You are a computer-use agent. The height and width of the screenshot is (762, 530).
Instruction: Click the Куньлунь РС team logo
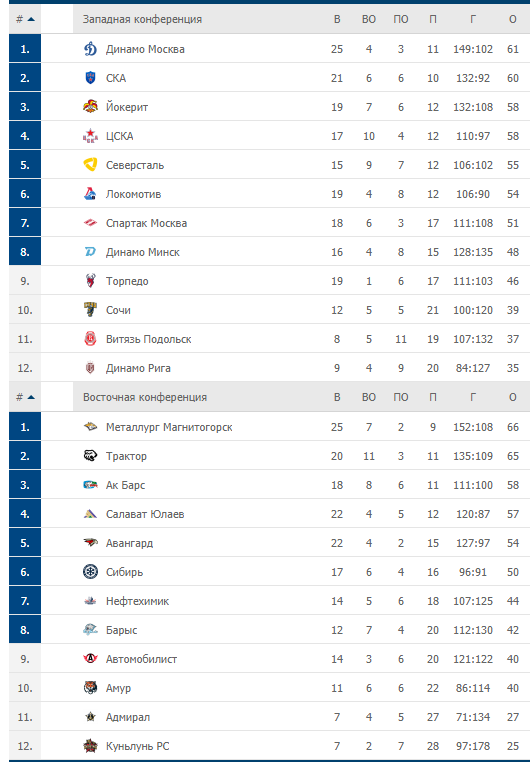click(x=90, y=746)
